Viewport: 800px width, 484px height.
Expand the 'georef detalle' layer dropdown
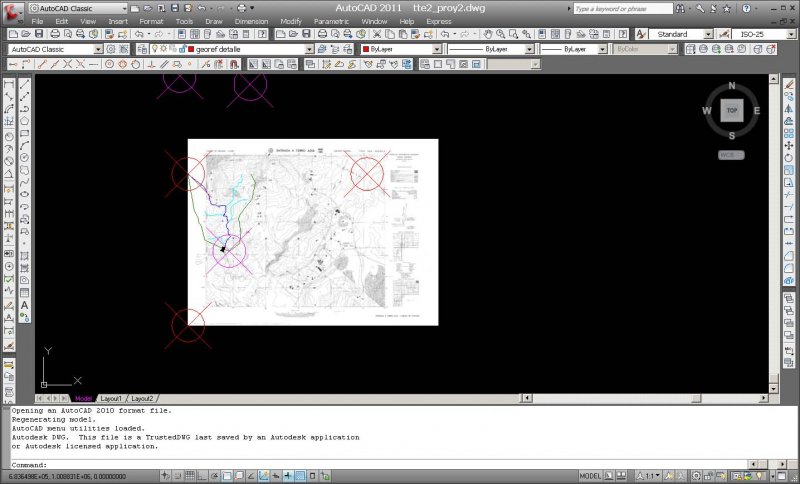coord(310,49)
